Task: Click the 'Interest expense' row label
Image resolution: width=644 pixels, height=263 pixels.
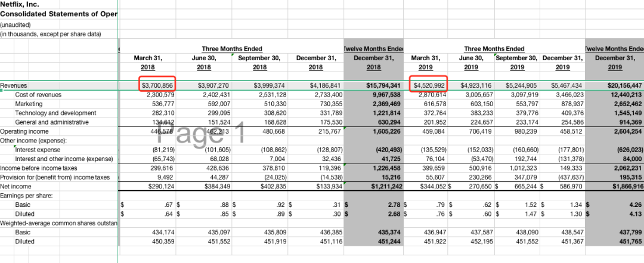Action: pyautogui.click(x=38, y=150)
